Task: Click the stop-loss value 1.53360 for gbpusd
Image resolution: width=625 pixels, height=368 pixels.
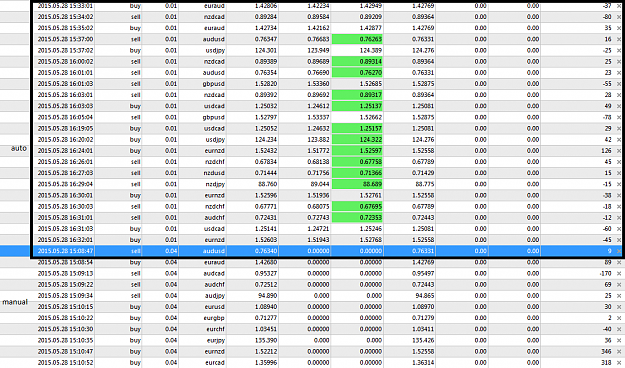Action: (318, 84)
